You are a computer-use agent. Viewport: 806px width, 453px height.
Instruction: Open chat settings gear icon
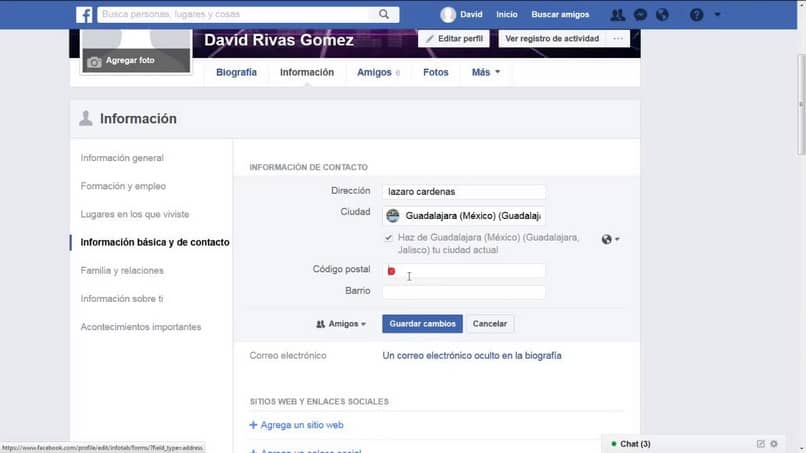click(774, 443)
